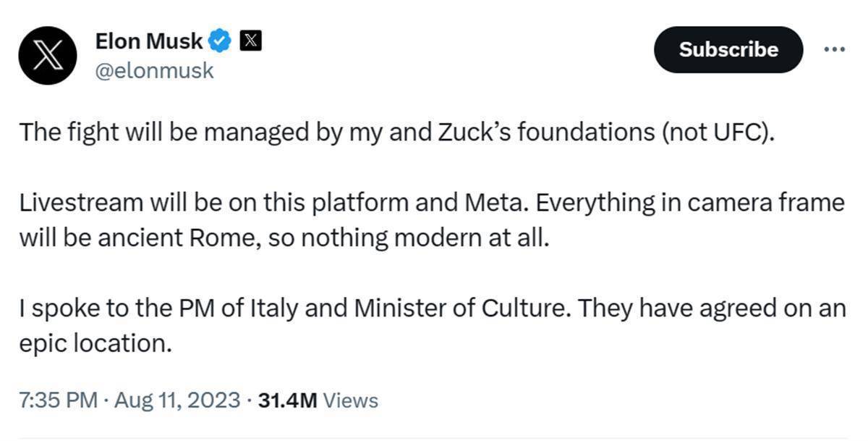868x441 pixels.
Task: Click the Aug 11, 2023 date
Action: click(x=176, y=400)
